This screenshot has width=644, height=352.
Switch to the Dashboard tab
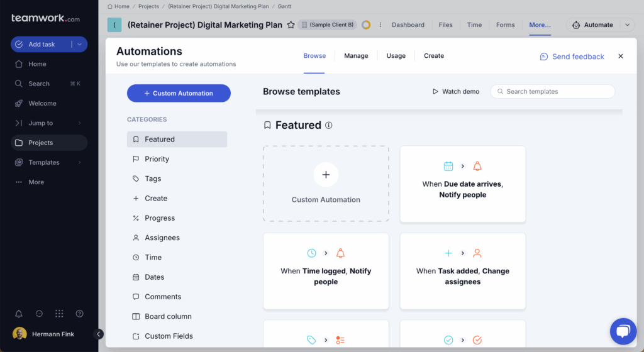click(408, 25)
